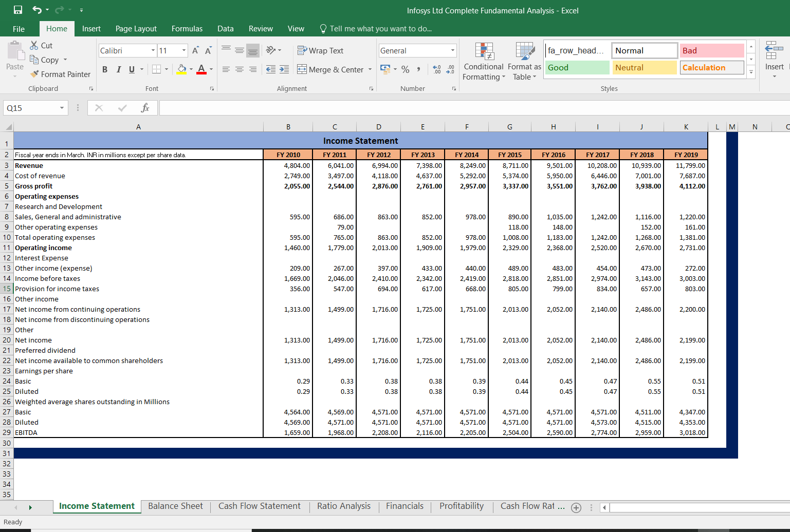Open the font size dropdown
Image resolution: width=790 pixels, height=532 pixels.
tap(184, 50)
